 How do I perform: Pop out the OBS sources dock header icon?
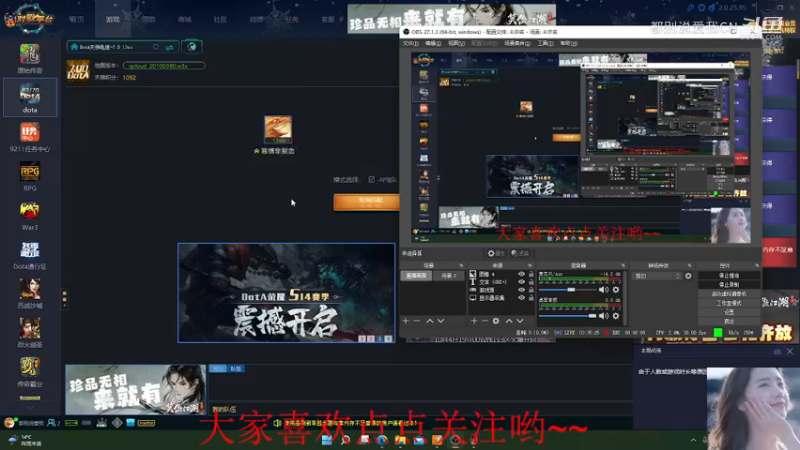tap(529, 265)
